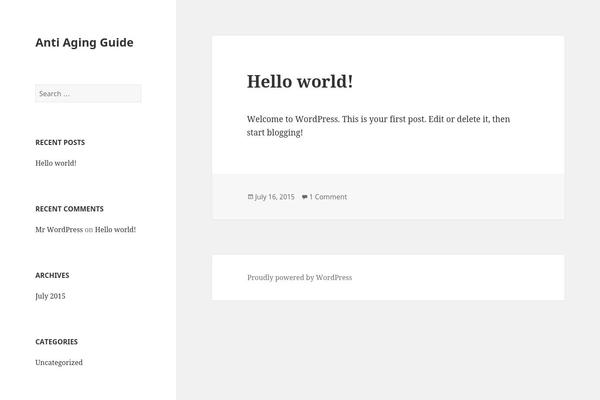View the July 2015 archive
600x400 pixels.
tap(50, 296)
